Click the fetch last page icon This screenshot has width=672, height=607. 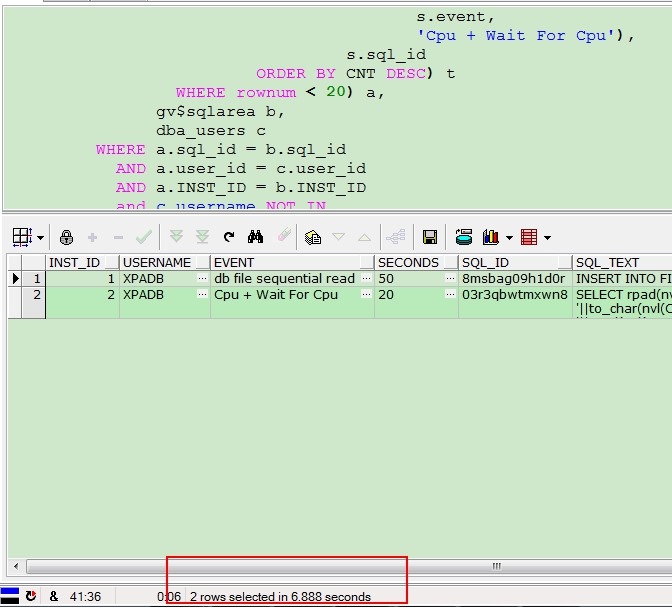(x=202, y=237)
